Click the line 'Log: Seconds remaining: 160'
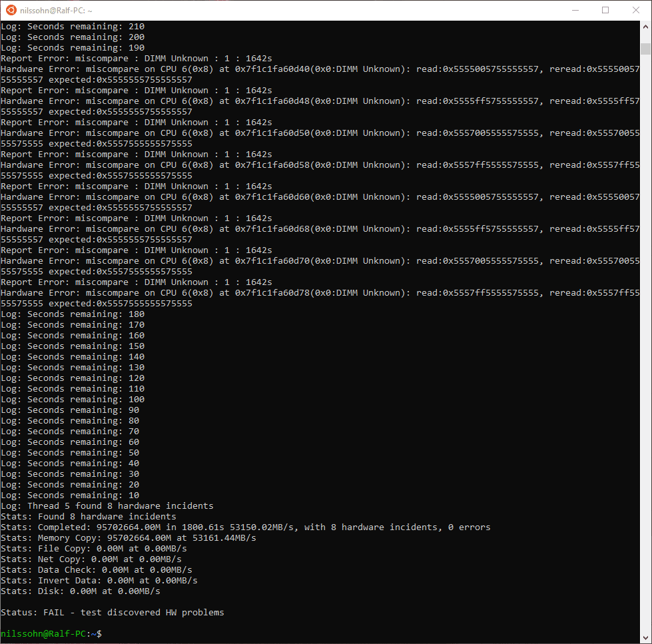652x644 pixels. click(x=73, y=336)
